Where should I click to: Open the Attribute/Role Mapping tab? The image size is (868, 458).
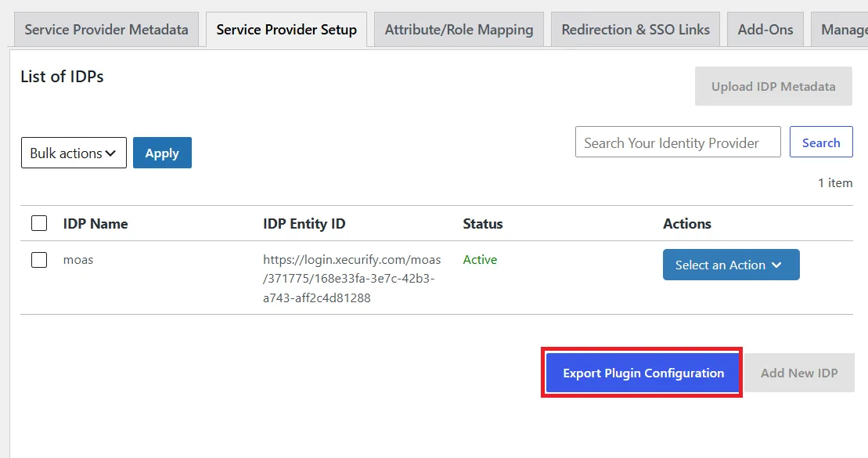pos(459,30)
